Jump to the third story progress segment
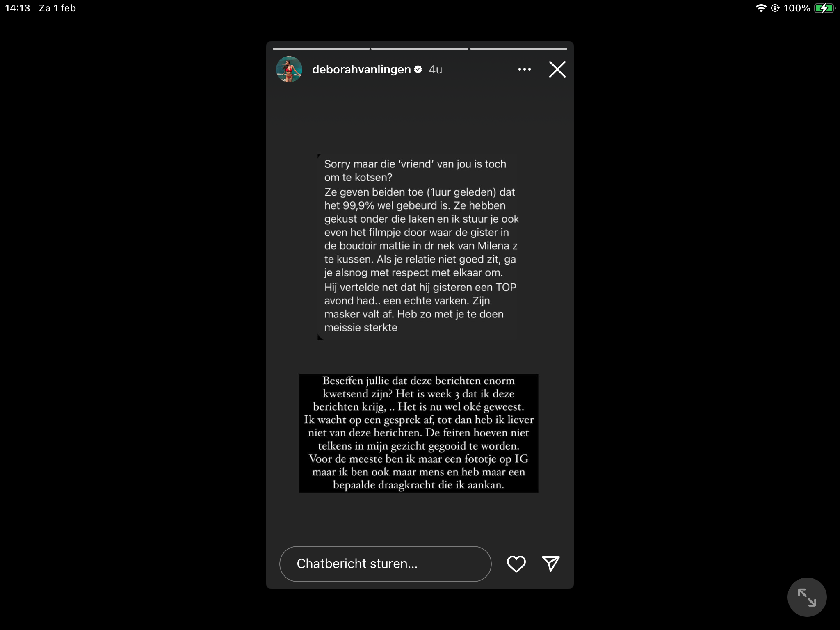Viewport: 840px width, 630px height. (x=518, y=49)
